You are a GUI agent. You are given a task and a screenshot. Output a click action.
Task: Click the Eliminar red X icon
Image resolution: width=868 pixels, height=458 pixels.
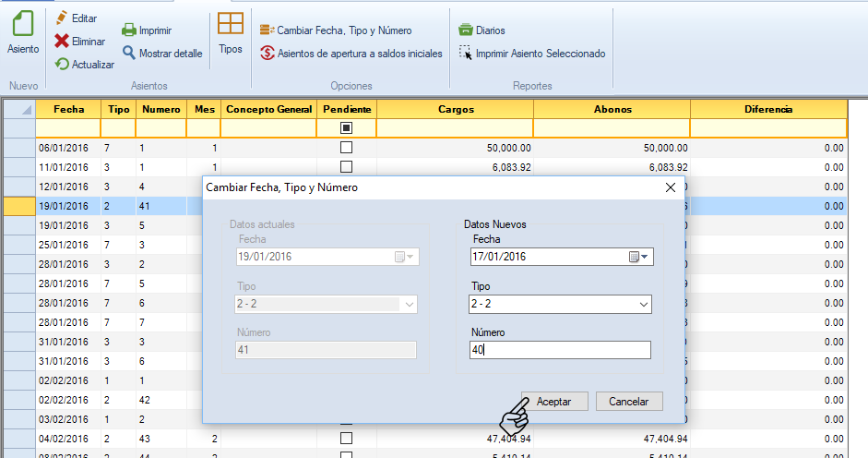click(62, 42)
